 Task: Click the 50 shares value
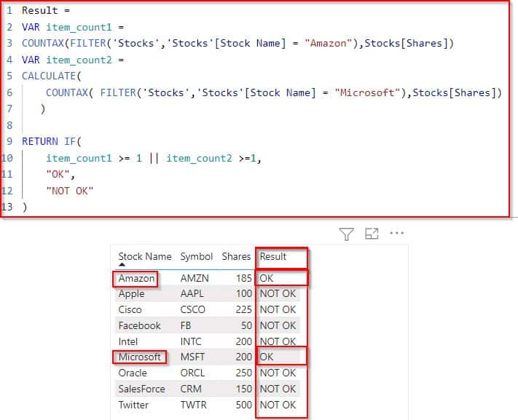point(246,325)
